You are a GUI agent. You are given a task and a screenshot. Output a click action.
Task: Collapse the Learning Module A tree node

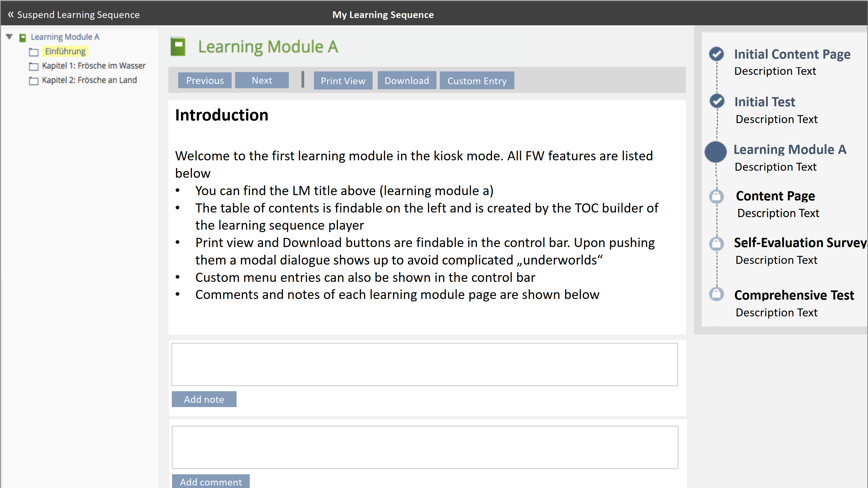[x=9, y=37]
